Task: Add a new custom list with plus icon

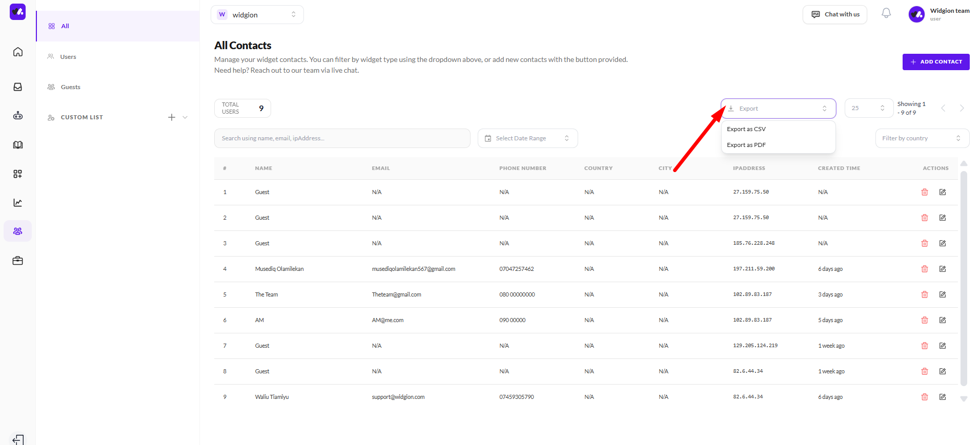Action: [172, 117]
